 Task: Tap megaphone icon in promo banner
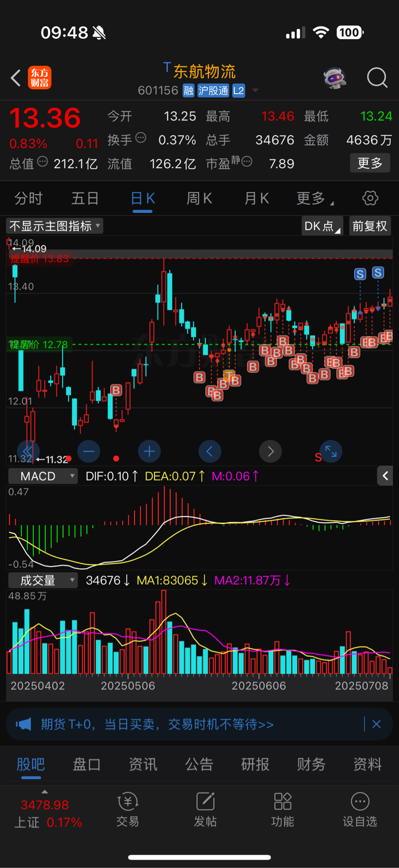(23, 724)
